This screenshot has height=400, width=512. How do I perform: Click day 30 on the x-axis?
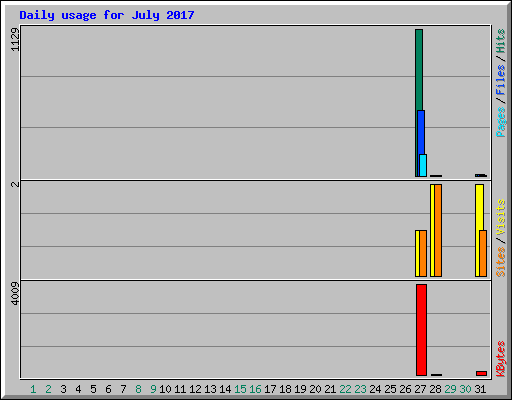tap(465, 389)
